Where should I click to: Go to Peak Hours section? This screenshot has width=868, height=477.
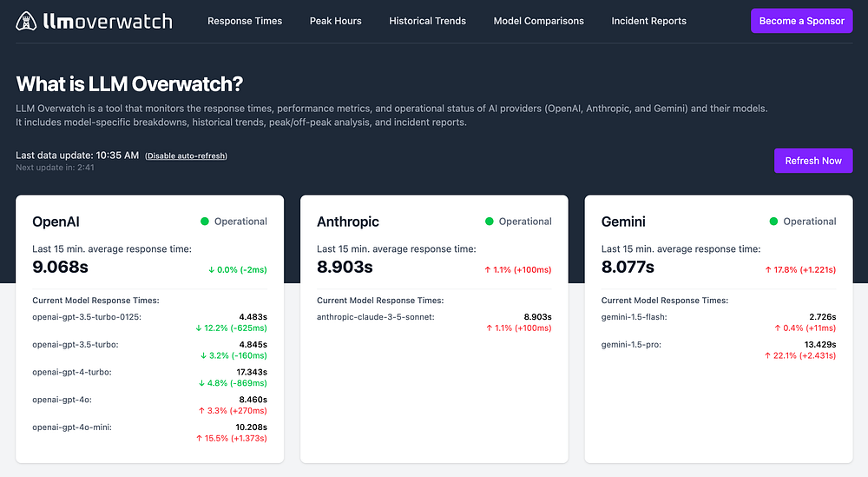[x=335, y=21]
